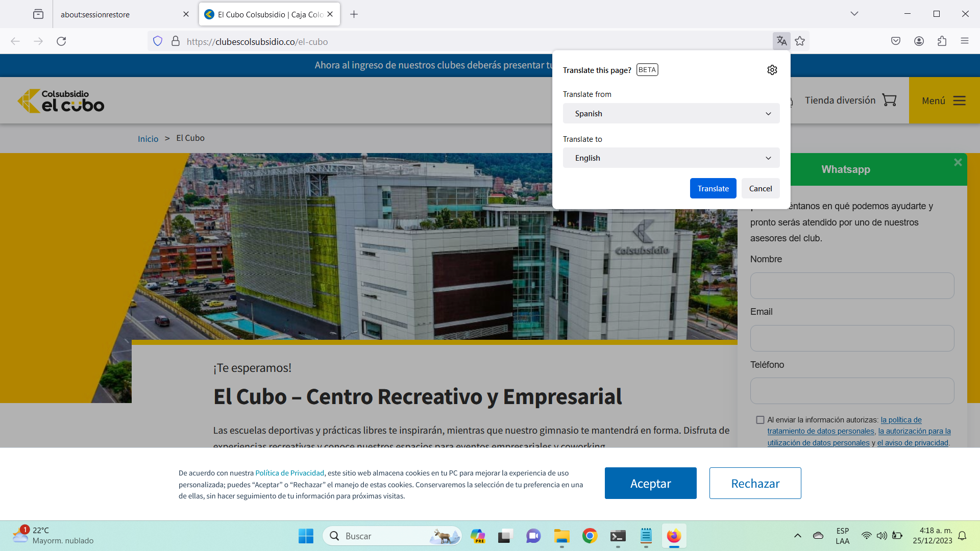Viewport: 980px width, 551px height.
Task: Reload the current page
Action: click(61, 41)
